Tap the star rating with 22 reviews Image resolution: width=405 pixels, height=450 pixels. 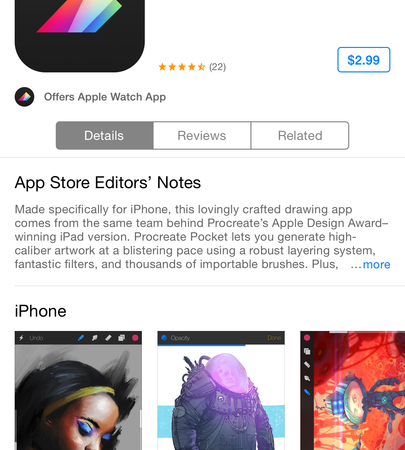(x=192, y=67)
